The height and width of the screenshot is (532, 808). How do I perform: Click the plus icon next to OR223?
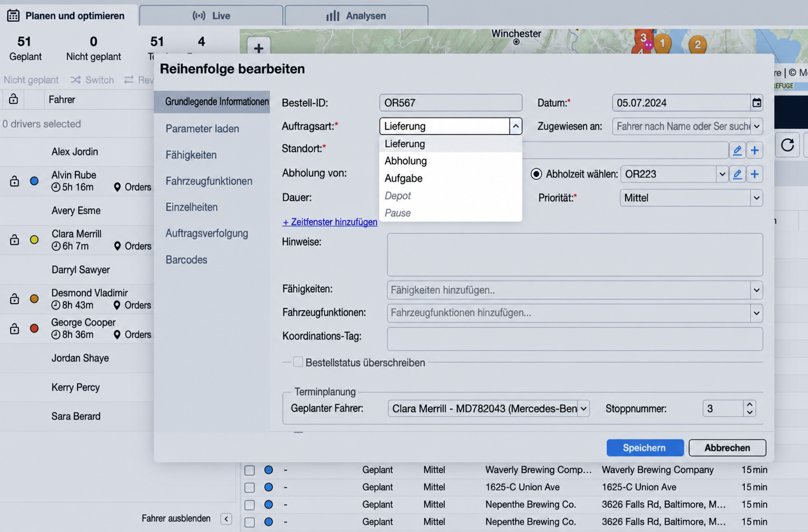(x=755, y=174)
